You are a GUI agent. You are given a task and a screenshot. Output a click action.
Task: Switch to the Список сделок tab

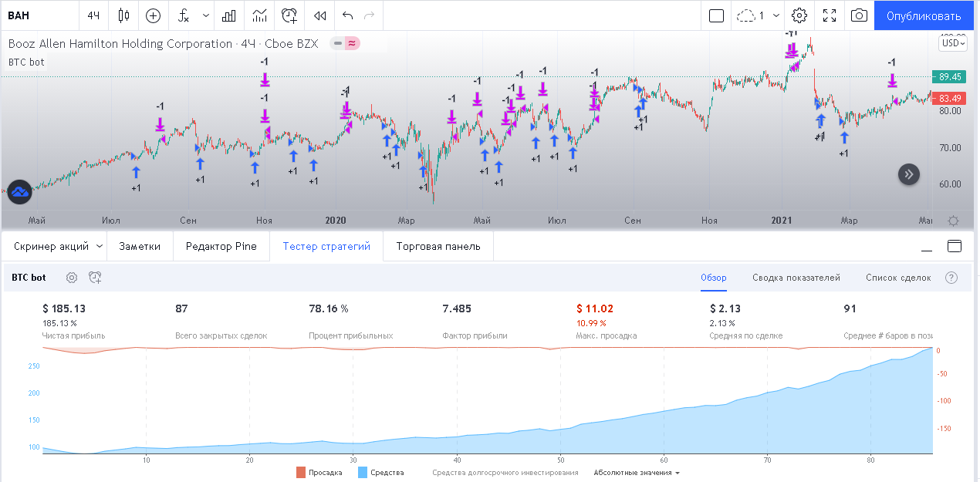(898, 278)
